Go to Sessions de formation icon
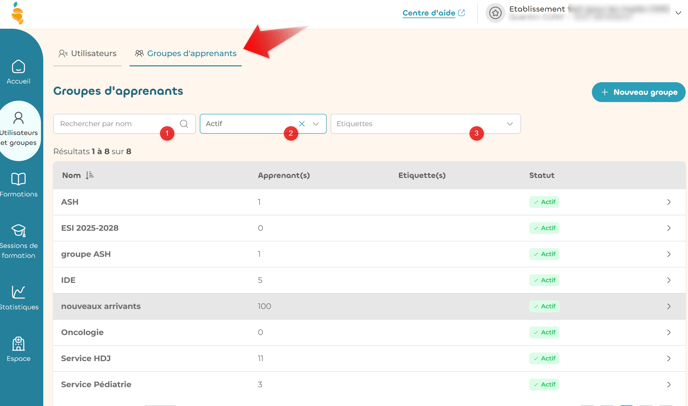688x406 pixels. [x=18, y=231]
